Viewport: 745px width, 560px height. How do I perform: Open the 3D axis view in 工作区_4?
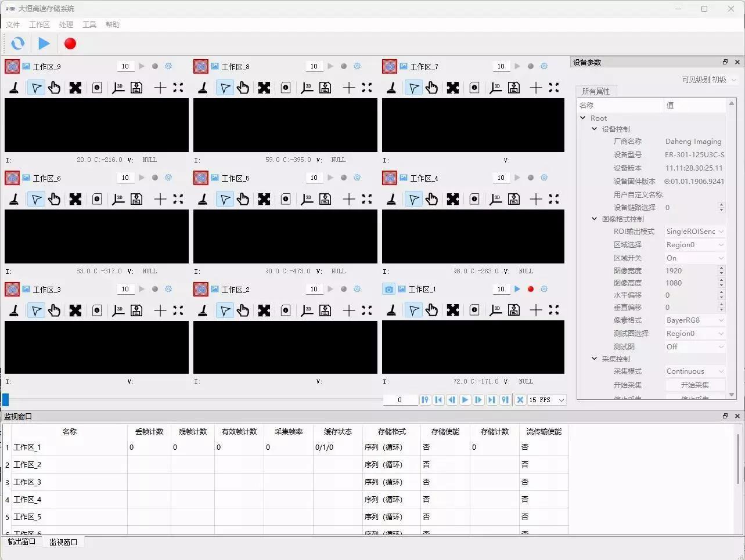[496, 199]
